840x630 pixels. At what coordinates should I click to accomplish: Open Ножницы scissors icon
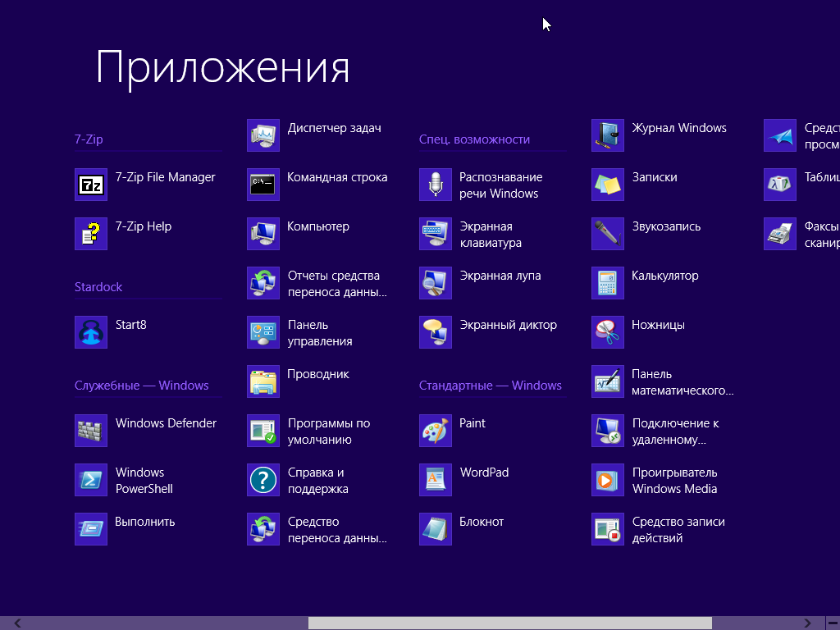point(608,333)
